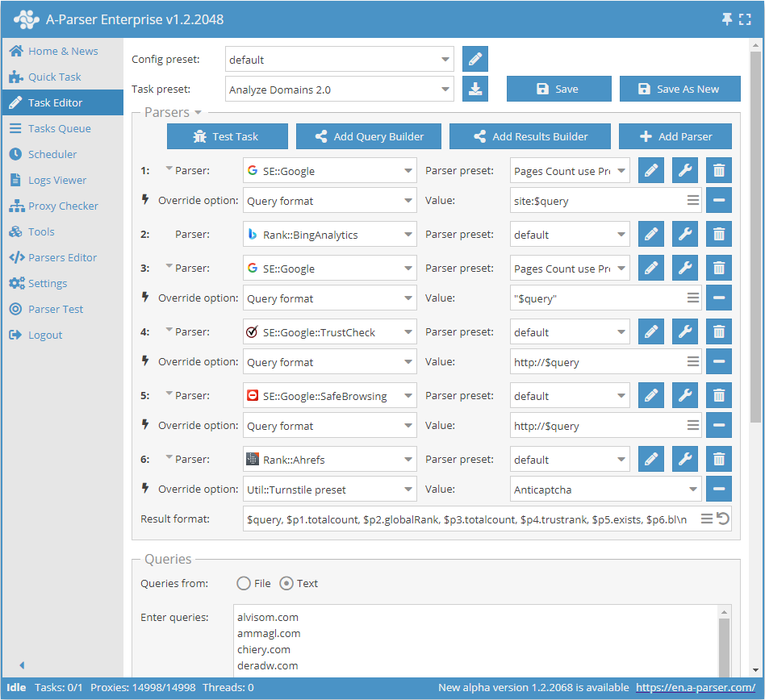The image size is (765, 700).
Task: Open Tasks Queue in sidebar
Action: [59, 128]
